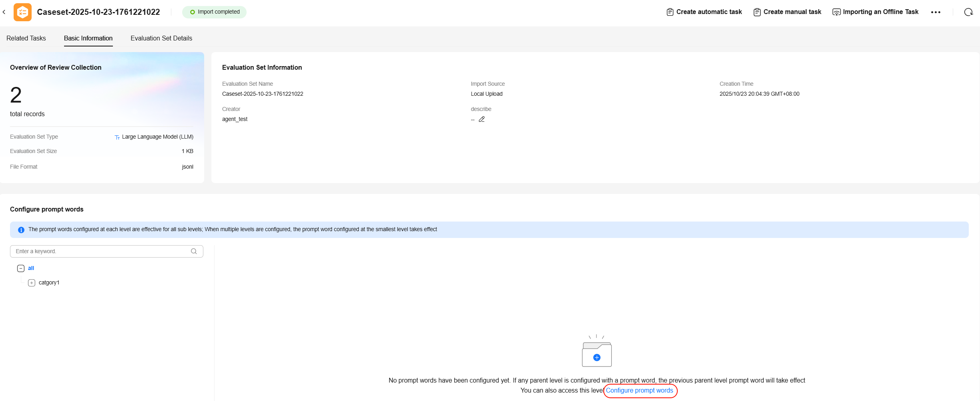
Task: Open the Evaluation Set Details tab
Action: [x=161, y=38]
